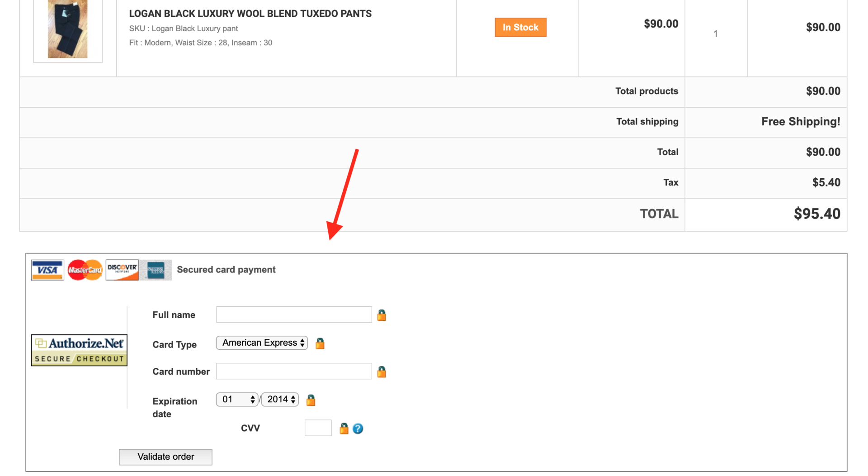Click the MasterCard logo icon
This screenshot has height=476, width=868.
click(x=85, y=270)
